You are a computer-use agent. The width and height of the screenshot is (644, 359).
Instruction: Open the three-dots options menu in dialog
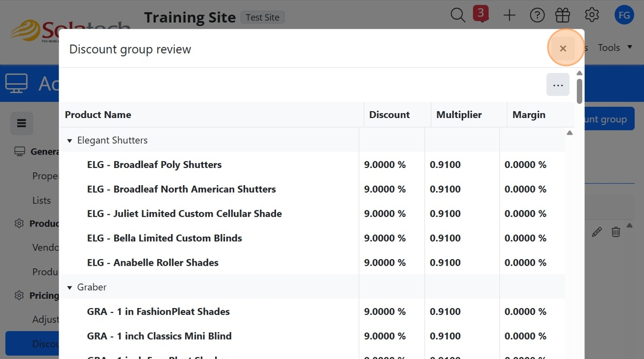(558, 85)
